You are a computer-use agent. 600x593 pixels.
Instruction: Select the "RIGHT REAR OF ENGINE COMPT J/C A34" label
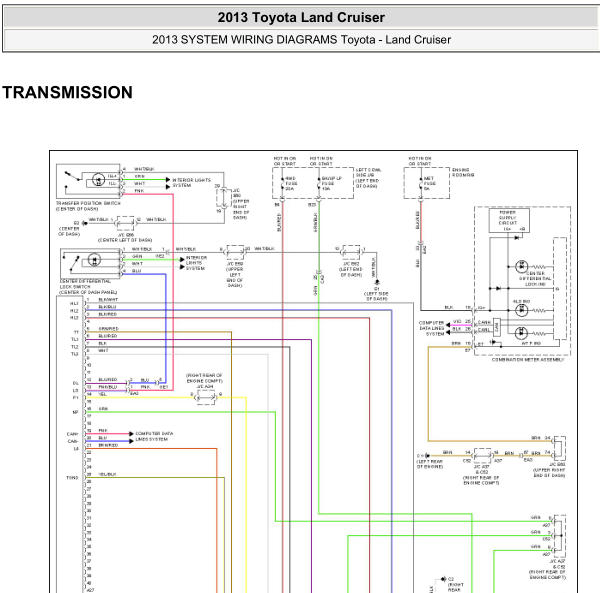point(204,381)
